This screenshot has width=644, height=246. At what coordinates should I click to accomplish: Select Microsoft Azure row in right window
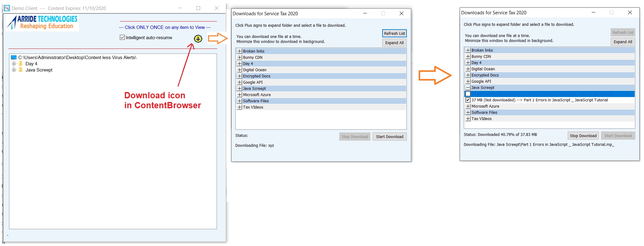485,106
